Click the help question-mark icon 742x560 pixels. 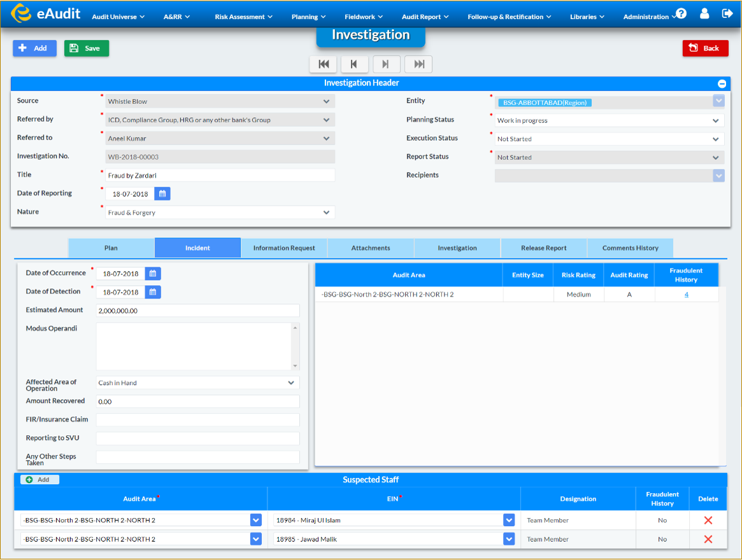681,13
